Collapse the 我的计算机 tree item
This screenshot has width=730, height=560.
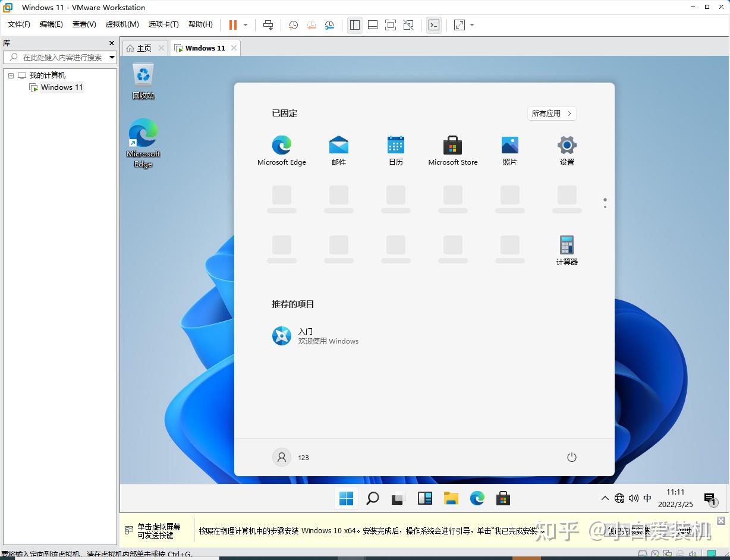(10, 75)
